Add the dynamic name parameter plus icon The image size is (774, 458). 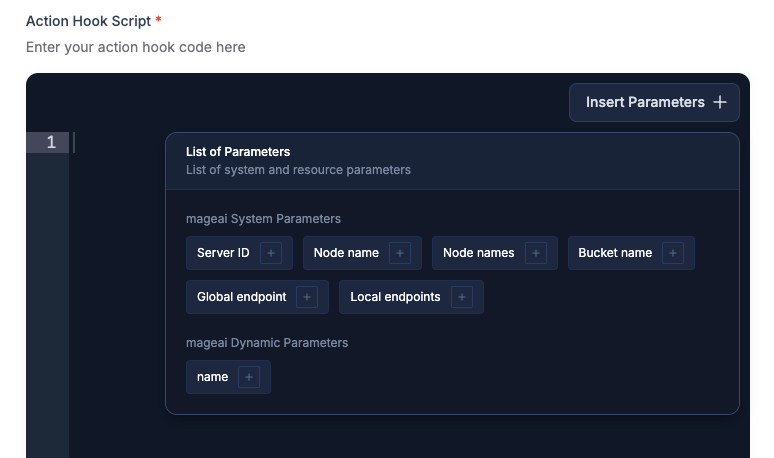pos(249,377)
